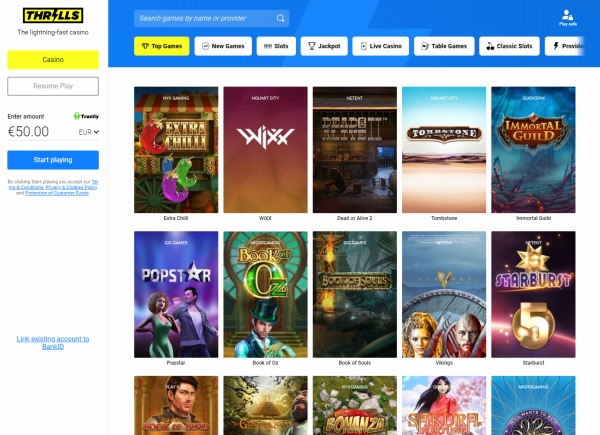Screen dimensions: 600x435
Task: Click the 'Vikings' caption text
Action: click(444, 363)
